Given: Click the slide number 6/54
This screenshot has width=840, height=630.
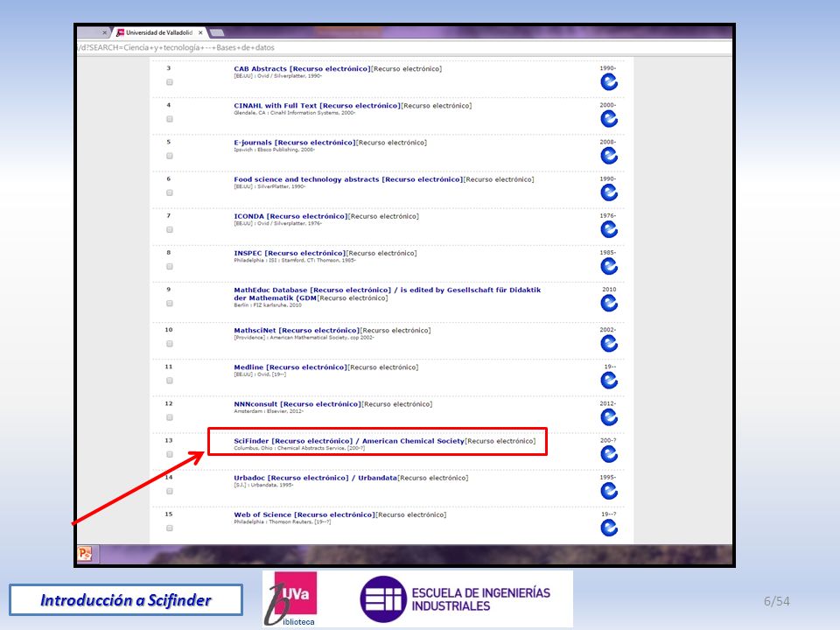Looking at the screenshot, I should pyautogui.click(x=777, y=601).
